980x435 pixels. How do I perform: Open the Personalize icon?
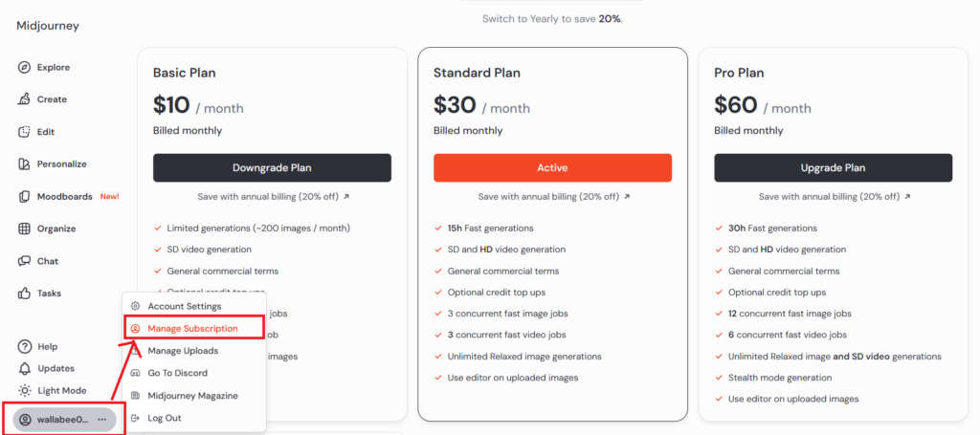24,164
